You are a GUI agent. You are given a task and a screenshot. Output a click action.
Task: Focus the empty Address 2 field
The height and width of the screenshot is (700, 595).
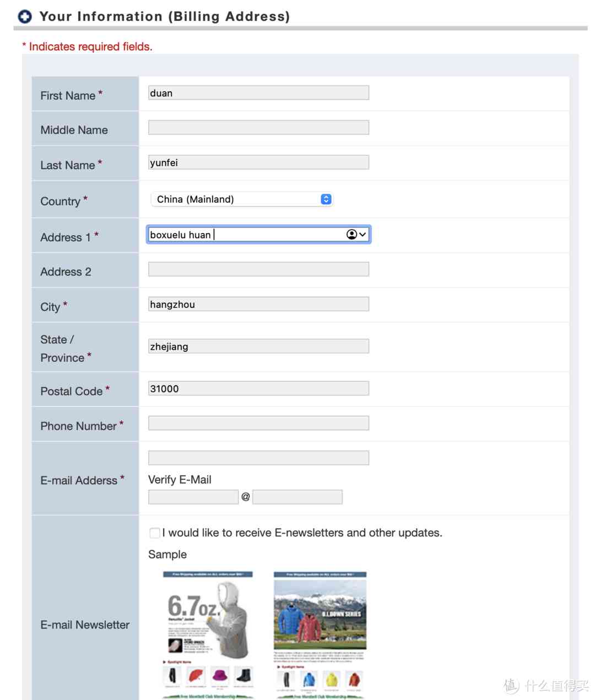point(258,269)
